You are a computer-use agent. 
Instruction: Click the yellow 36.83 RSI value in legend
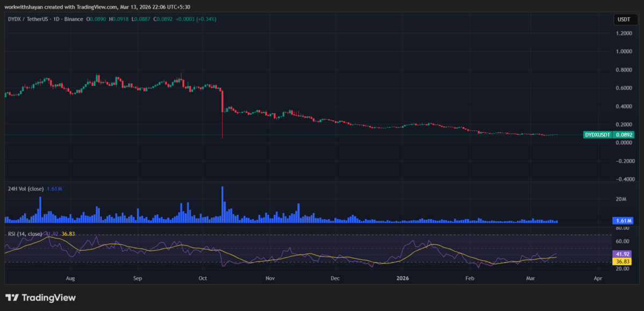(69, 234)
